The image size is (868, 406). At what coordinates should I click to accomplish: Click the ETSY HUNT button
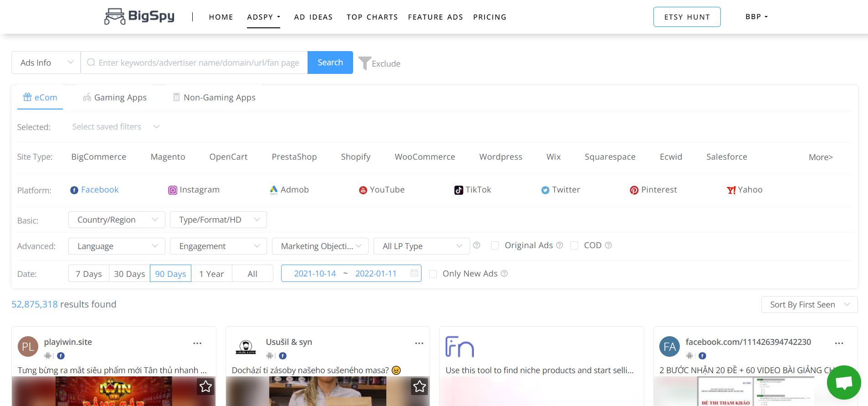coord(687,17)
